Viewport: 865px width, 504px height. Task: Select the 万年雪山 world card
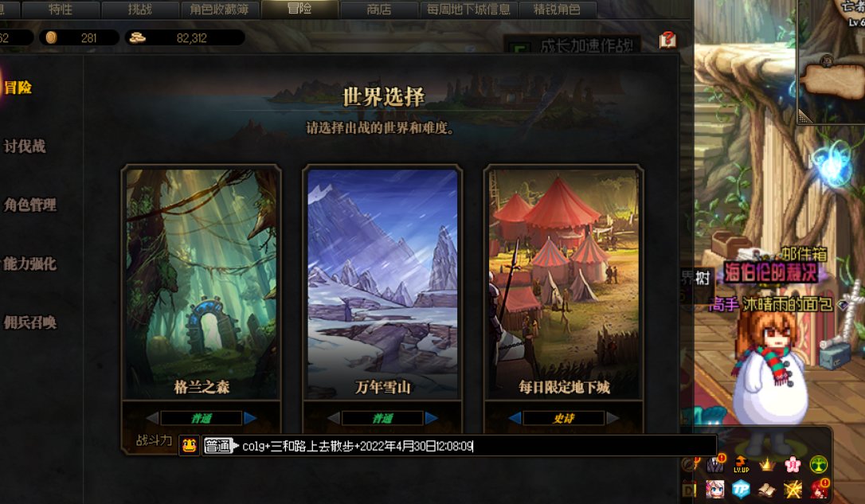coord(382,283)
